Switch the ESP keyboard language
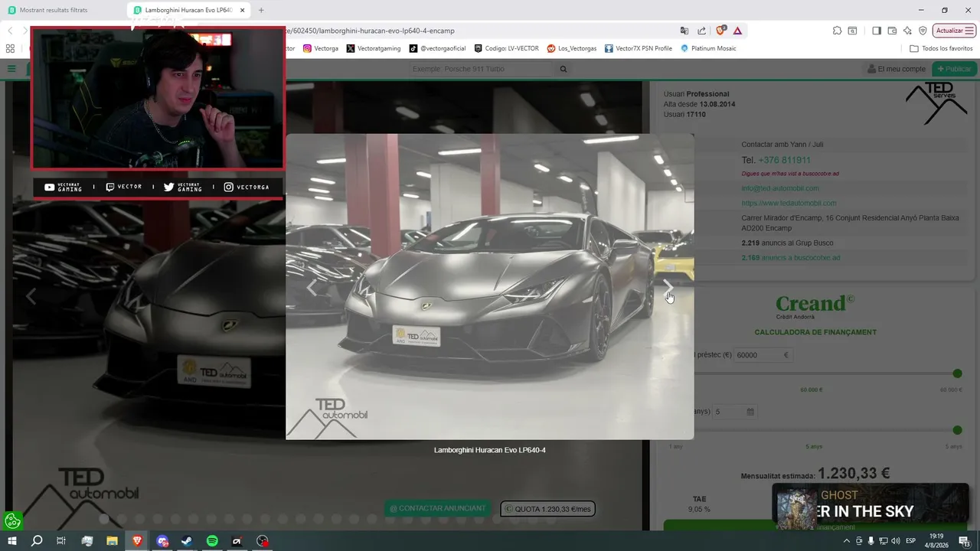 [x=911, y=541]
